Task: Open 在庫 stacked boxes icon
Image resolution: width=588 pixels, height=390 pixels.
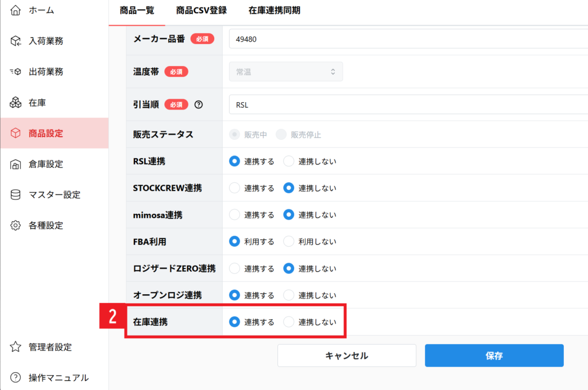Action: [x=16, y=103]
